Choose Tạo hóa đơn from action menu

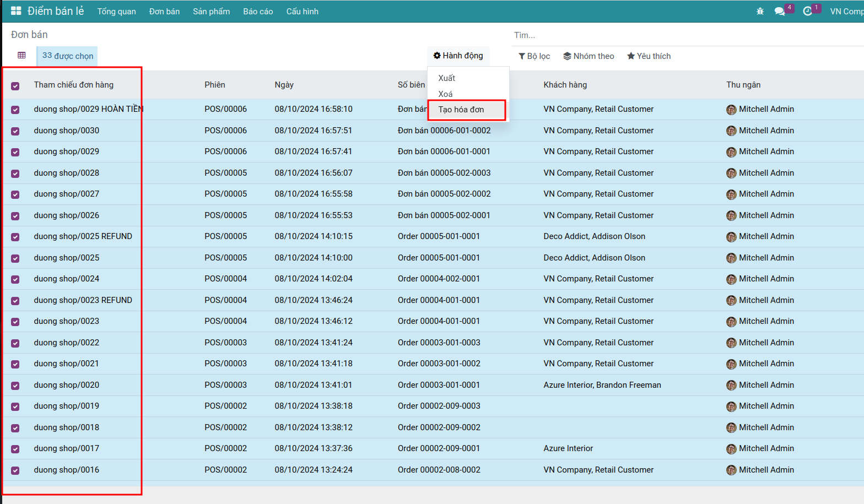coord(461,110)
